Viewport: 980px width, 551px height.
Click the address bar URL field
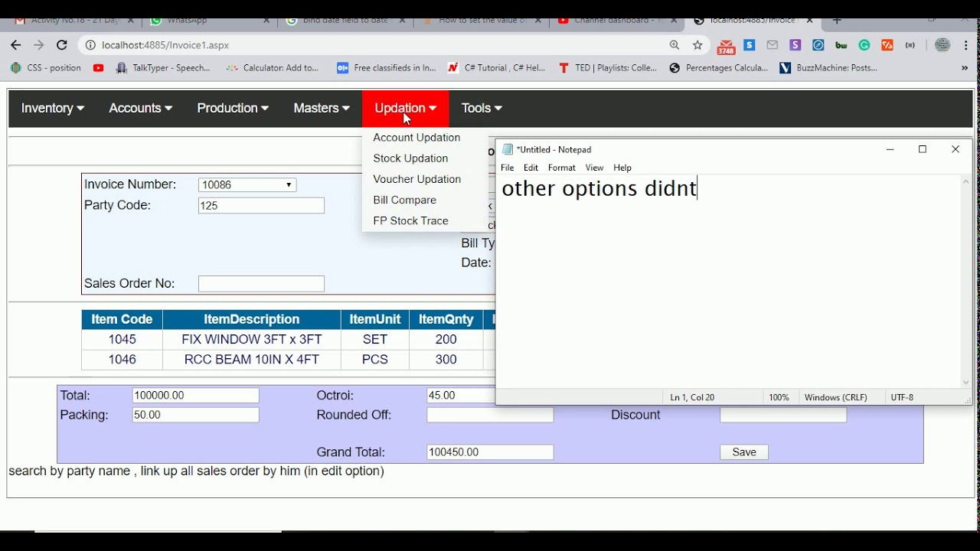375,45
